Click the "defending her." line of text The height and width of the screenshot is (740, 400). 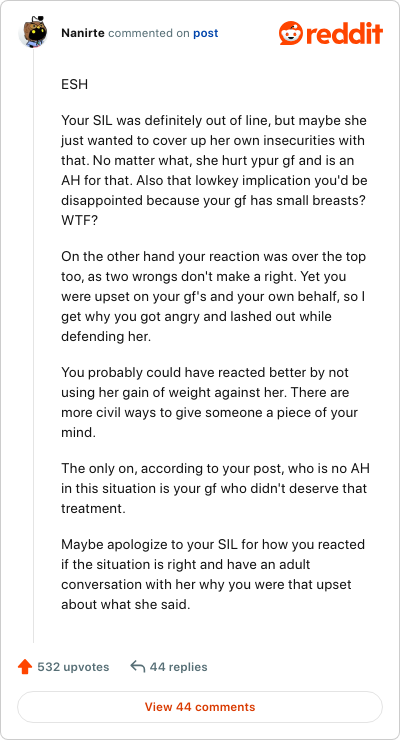[x=106, y=337]
